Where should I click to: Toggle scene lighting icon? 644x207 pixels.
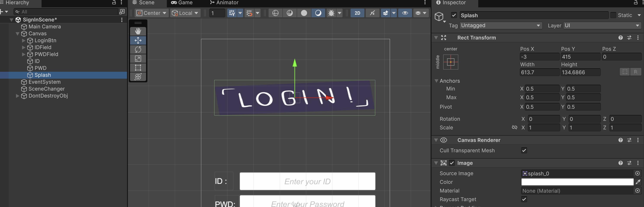318,13
